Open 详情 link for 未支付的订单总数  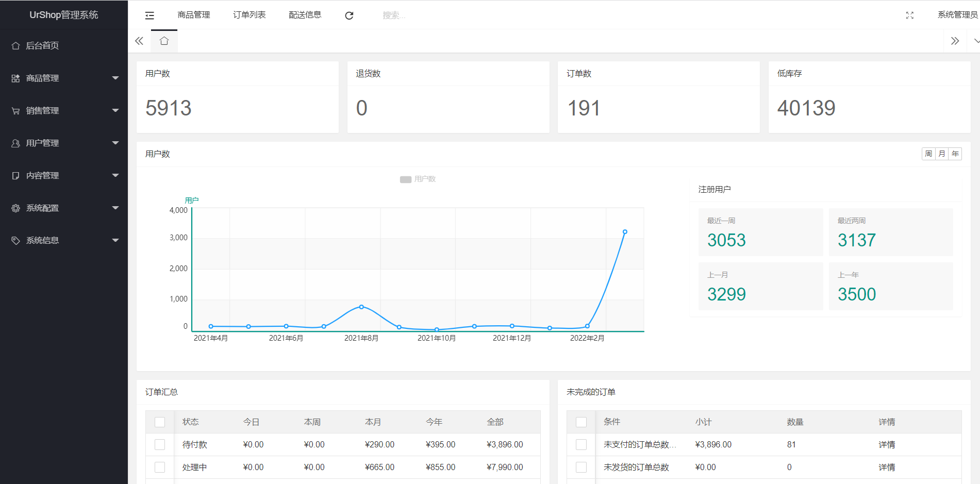click(887, 444)
